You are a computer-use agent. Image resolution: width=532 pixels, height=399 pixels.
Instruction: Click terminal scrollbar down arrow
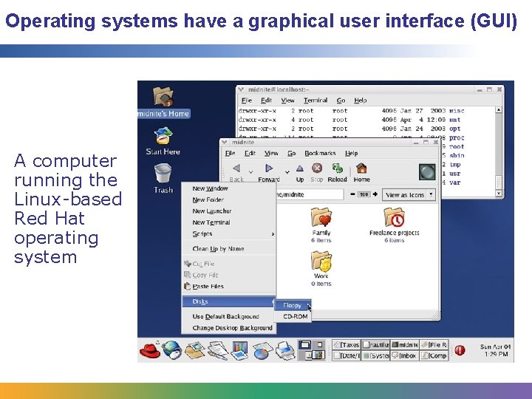499,193
